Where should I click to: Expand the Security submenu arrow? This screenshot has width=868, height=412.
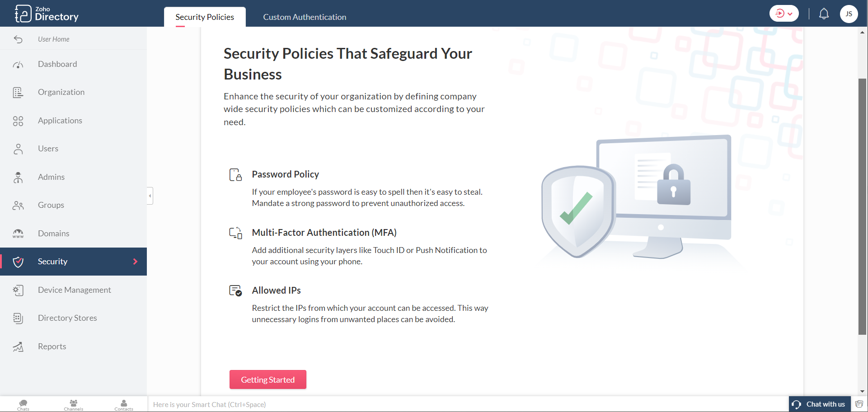tap(135, 262)
